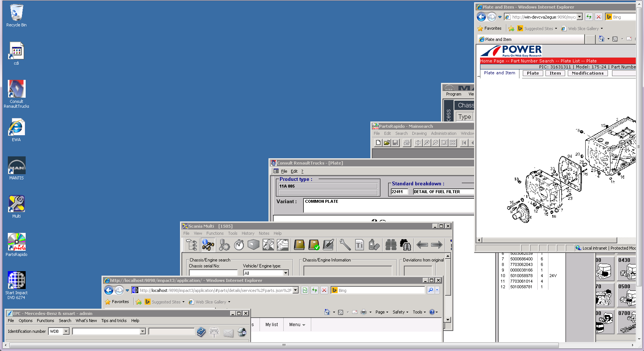
Task: Click the printer icon in PartsRapido toolbar
Action: coord(407,143)
